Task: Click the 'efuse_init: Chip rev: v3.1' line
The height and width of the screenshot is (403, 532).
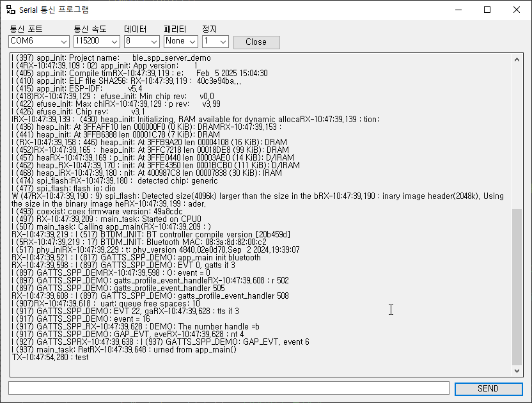Action: (78, 112)
